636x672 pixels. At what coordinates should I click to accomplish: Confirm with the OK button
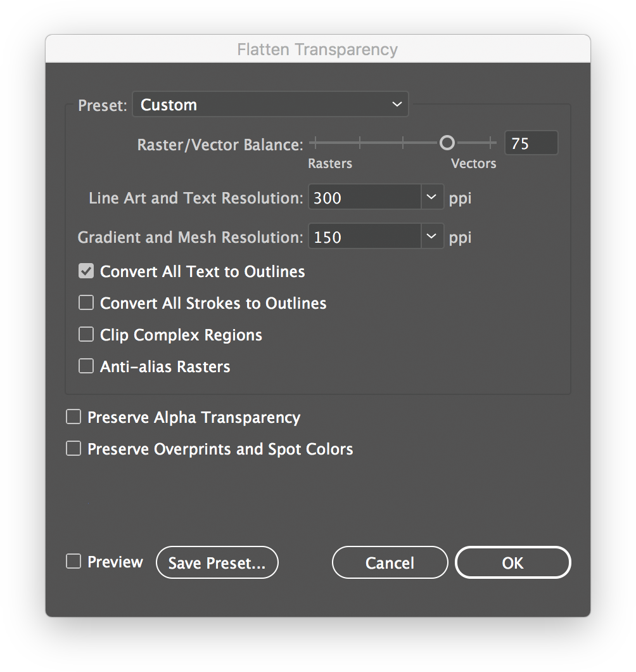pos(512,562)
